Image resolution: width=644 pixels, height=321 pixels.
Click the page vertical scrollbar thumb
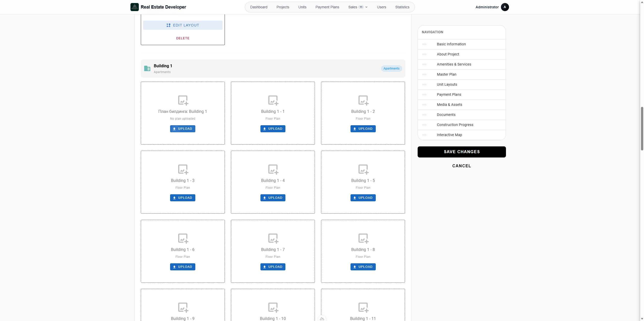pos(642,129)
